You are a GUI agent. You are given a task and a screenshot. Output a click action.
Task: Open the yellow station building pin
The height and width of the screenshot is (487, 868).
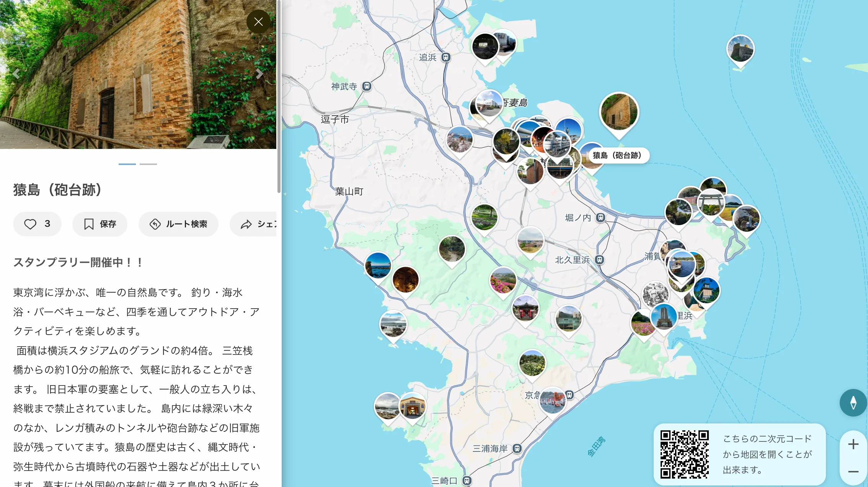[412, 406]
